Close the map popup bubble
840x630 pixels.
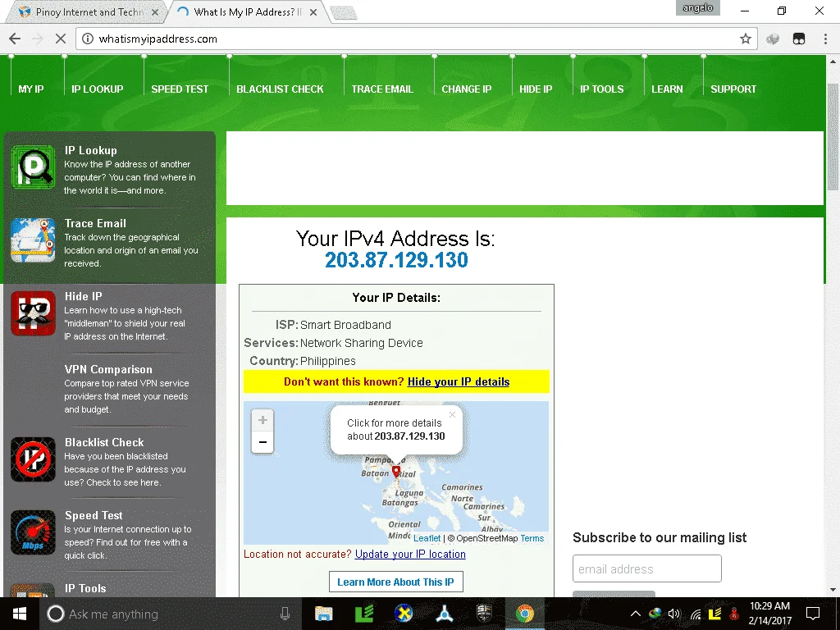pos(452,414)
